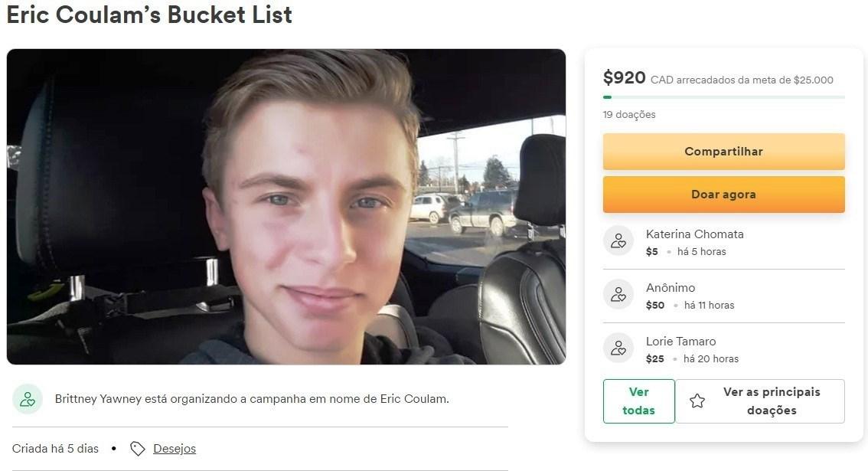
Task: Click the Anônimo donor avatar icon
Action: 618,294
